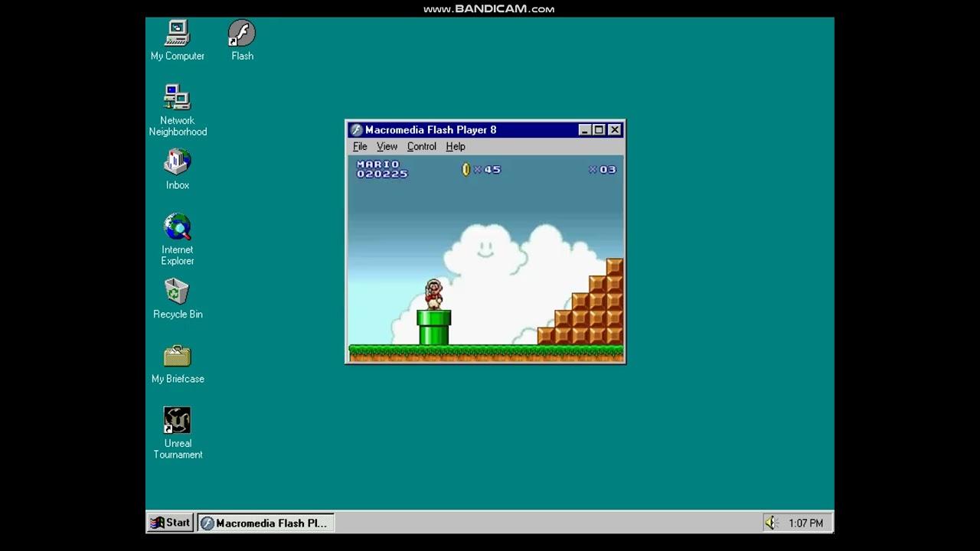Minimize the Flash Player window

tap(585, 130)
